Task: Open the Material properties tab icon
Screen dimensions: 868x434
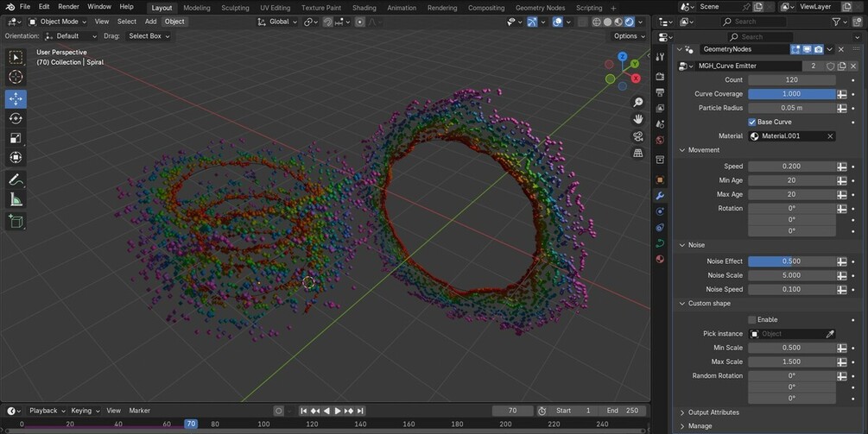Action: pos(660,259)
